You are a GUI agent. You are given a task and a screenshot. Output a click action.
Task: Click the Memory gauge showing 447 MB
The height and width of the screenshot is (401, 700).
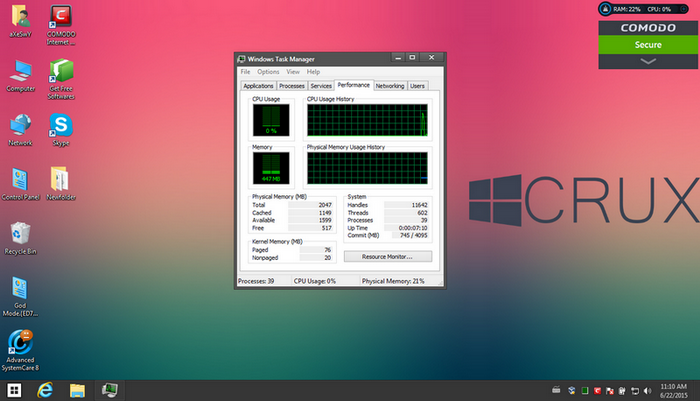click(x=271, y=168)
